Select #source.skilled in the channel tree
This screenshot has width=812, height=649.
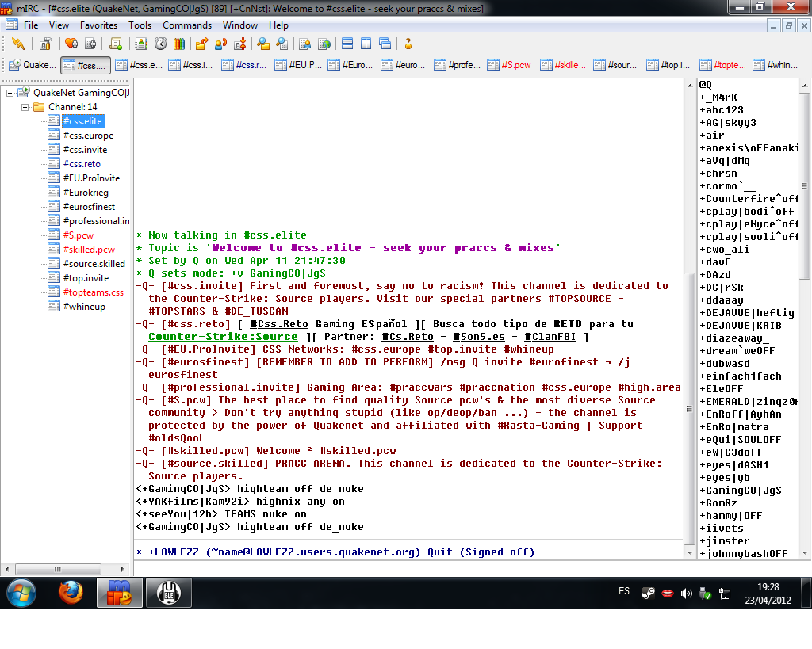pyautogui.click(x=94, y=264)
